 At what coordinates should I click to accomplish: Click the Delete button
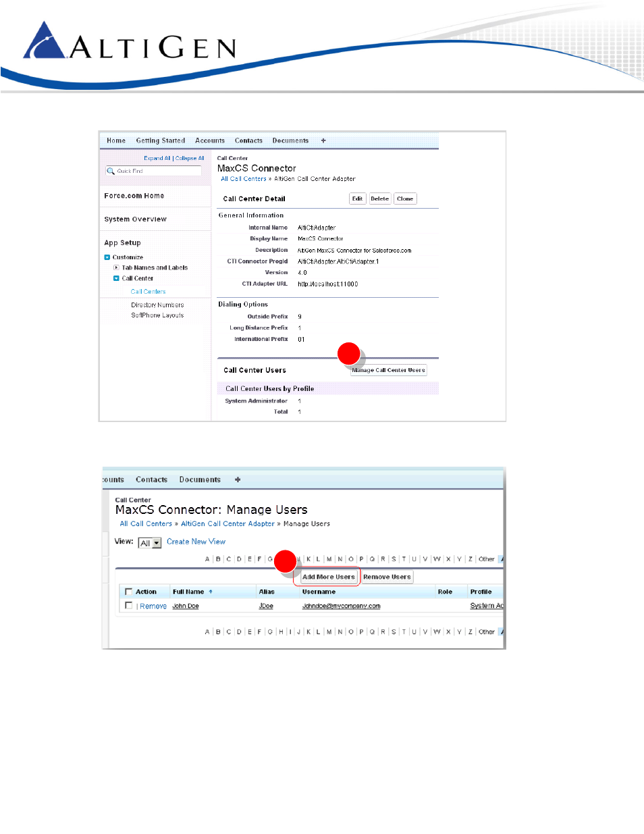click(x=380, y=199)
